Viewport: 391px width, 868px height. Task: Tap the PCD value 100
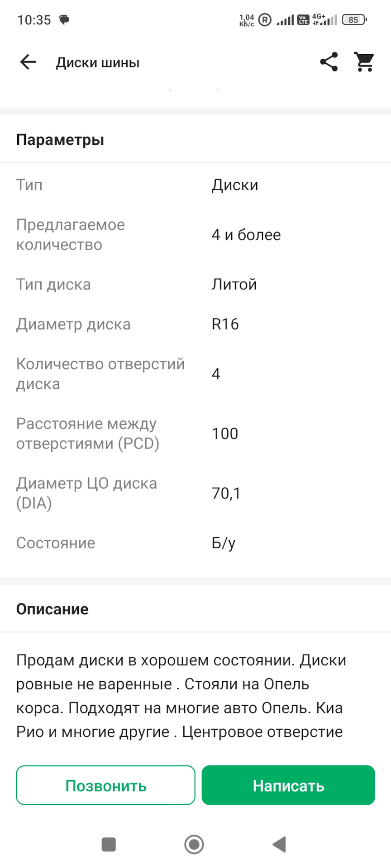coord(225,434)
